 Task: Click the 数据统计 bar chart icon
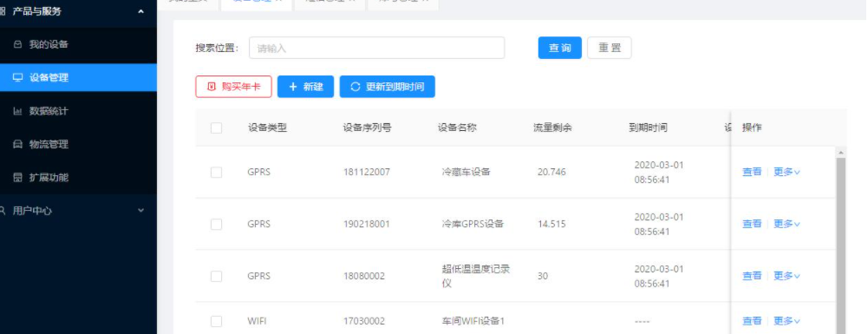click(17, 111)
